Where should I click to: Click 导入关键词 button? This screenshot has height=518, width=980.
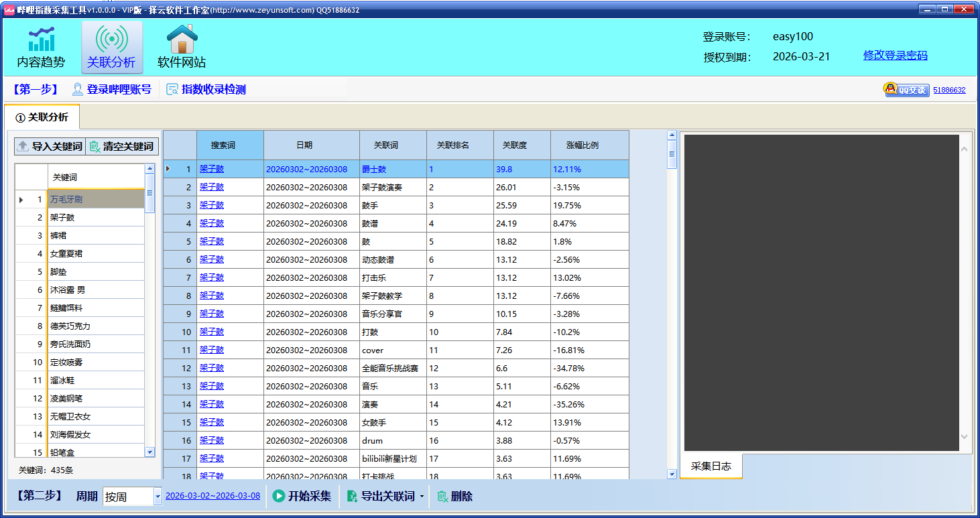[50, 146]
